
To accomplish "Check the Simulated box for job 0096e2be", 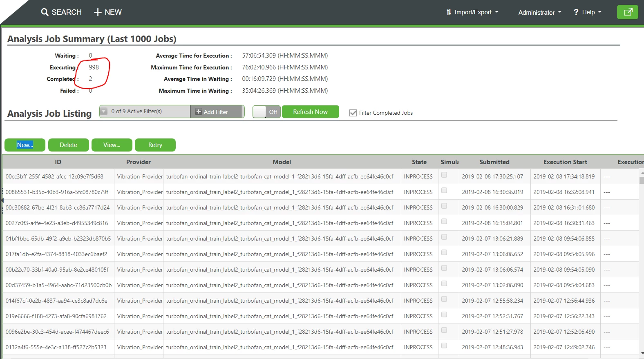I will 444,330.
